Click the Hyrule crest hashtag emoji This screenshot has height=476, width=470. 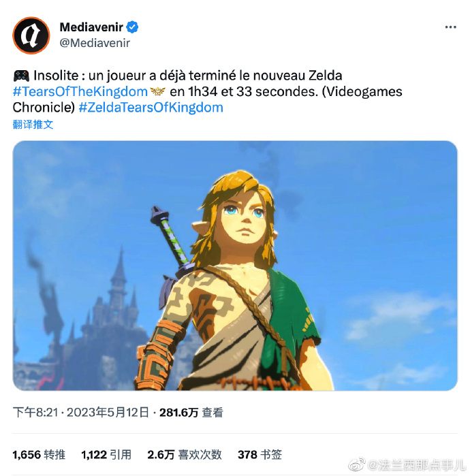(x=158, y=91)
